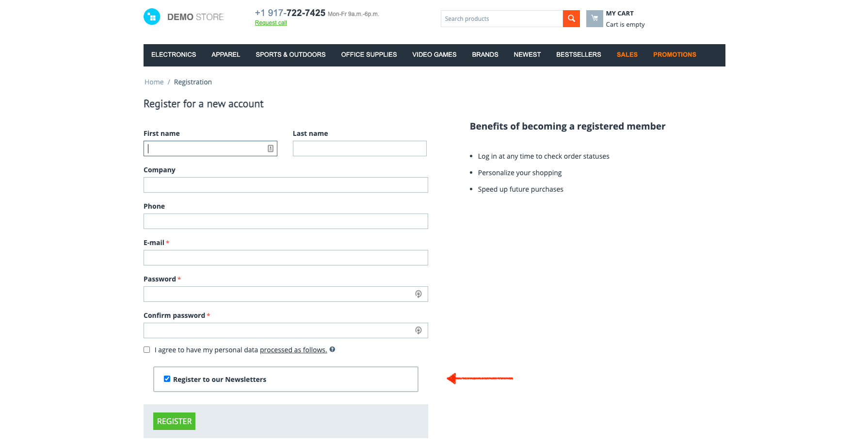
Task: Focus the Search products field
Action: pyautogui.click(x=501, y=19)
